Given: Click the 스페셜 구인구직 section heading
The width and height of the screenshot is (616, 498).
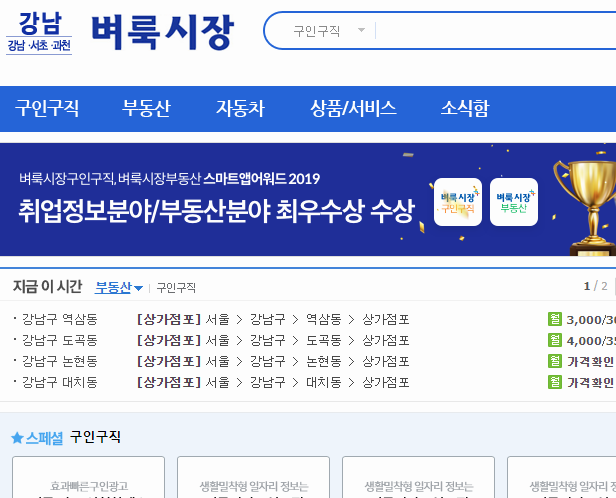Looking at the screenshot, I should (66, 438).
